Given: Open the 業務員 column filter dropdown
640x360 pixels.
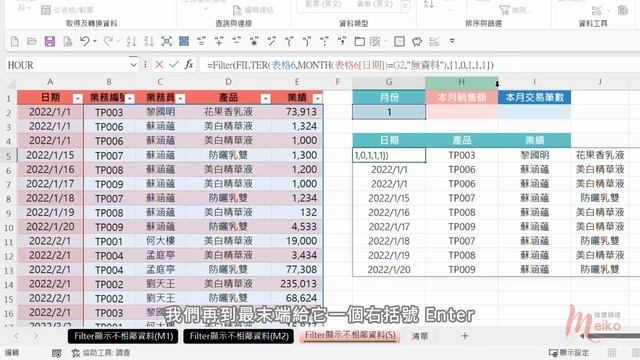Looking at the screenshot, I should [180, 98].
